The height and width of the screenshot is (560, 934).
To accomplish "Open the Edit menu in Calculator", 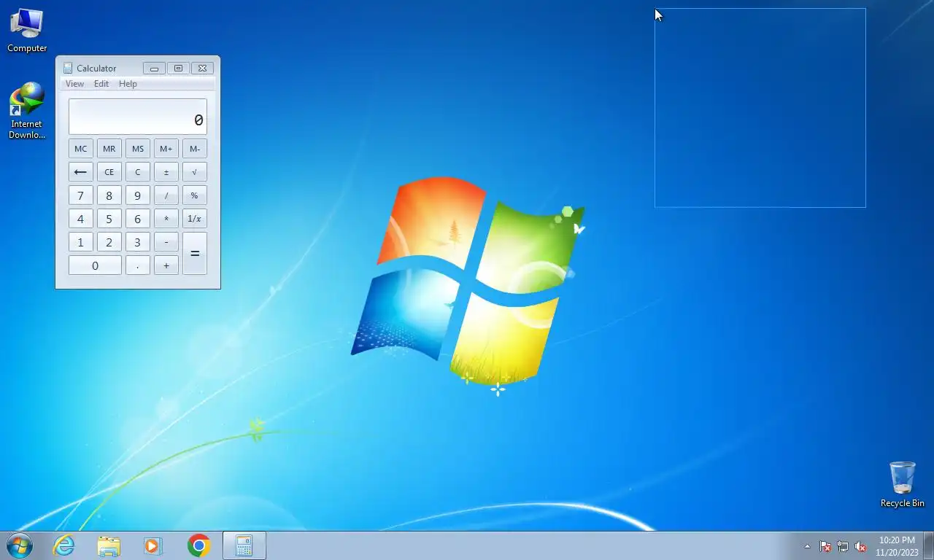I will pyautogui.click(x=101, y=84).
